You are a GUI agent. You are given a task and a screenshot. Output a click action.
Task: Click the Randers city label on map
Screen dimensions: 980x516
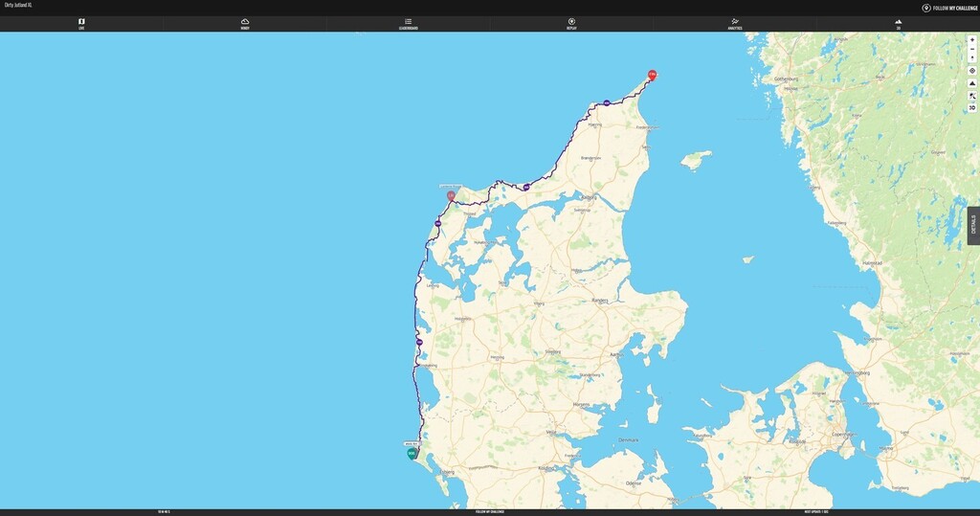click(x=600, y=301)
